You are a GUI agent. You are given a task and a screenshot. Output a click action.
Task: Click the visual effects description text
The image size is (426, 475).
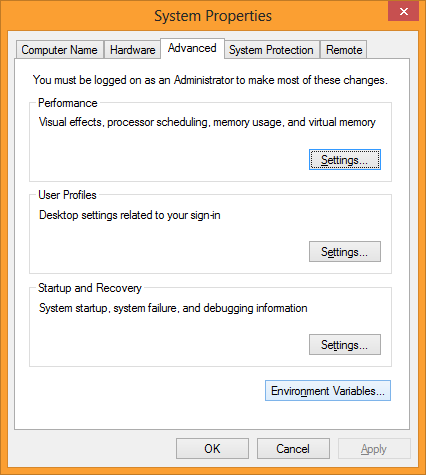[x=207, y=122]
